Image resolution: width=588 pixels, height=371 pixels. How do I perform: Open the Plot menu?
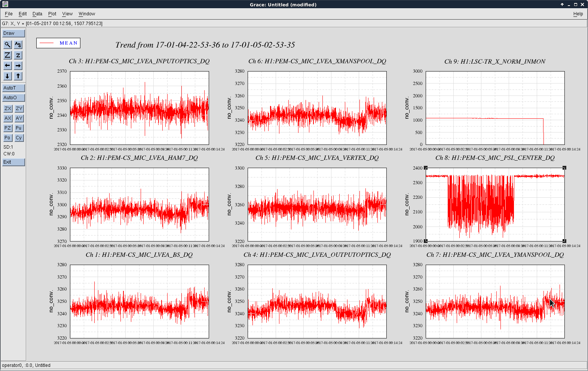pos(52,14)
